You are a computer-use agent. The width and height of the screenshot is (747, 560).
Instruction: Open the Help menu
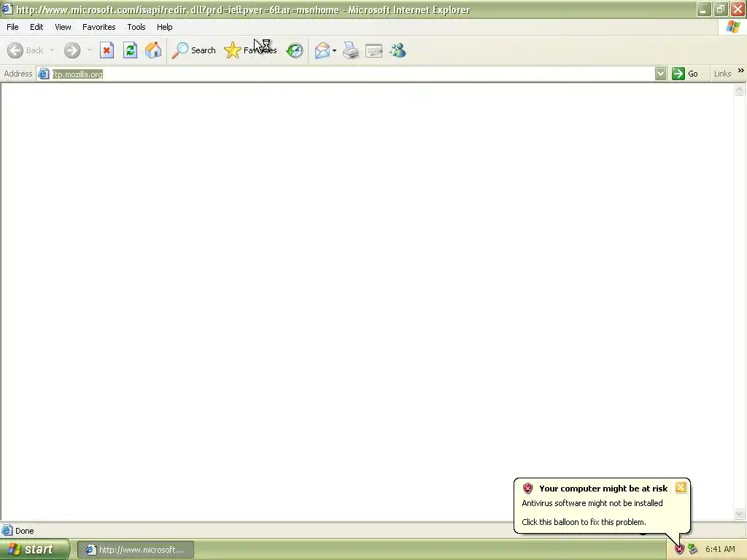pos(164,27)
